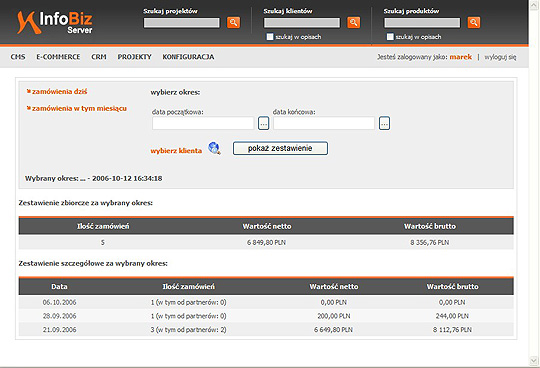Enable szukaj w opisach under client search
The height and width of the screenshot is (368, 540).
[x=270, y=37]
